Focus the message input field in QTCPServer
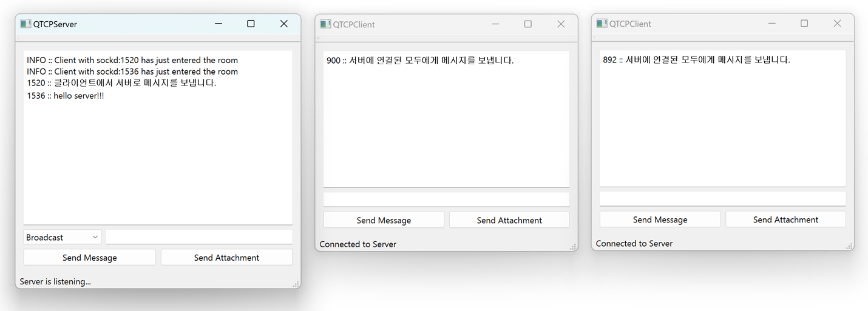 (199, 237)
